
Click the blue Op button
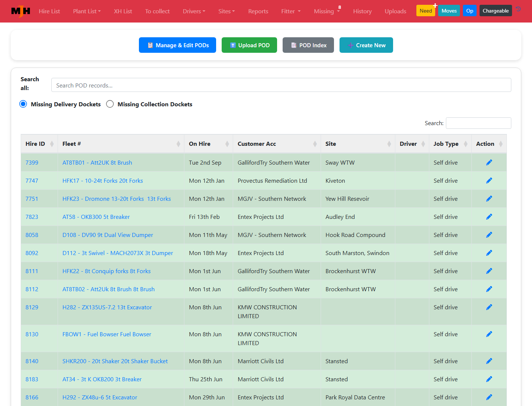coord(470,11)
